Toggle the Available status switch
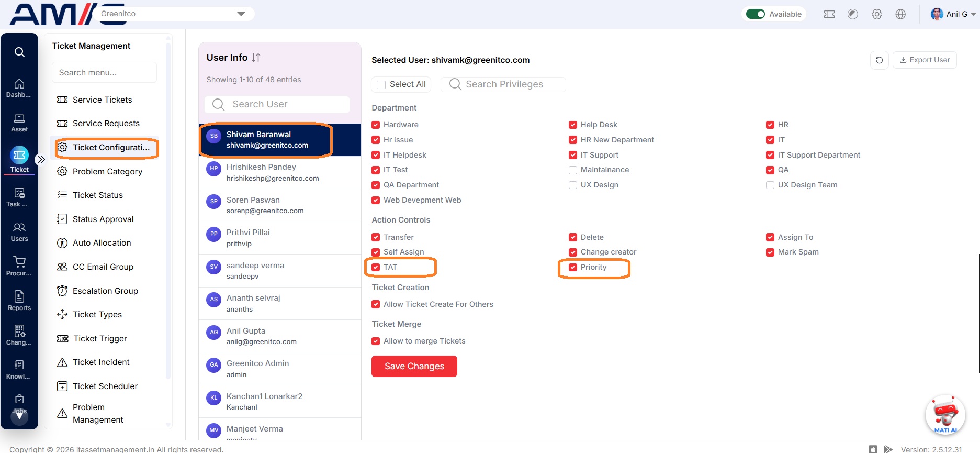 pos(756,14)
